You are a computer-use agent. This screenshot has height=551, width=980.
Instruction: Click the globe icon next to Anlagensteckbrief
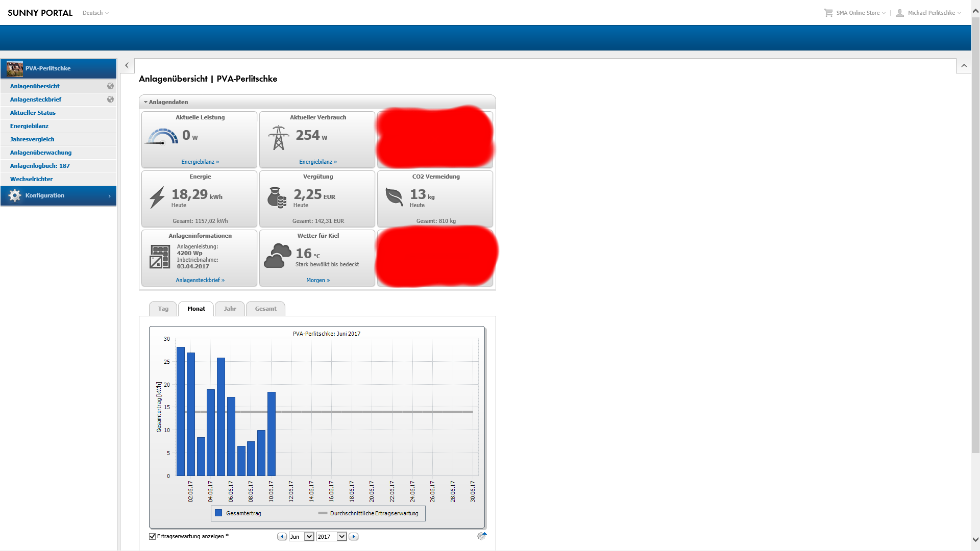pyautogui.click(x=110, y=99)
